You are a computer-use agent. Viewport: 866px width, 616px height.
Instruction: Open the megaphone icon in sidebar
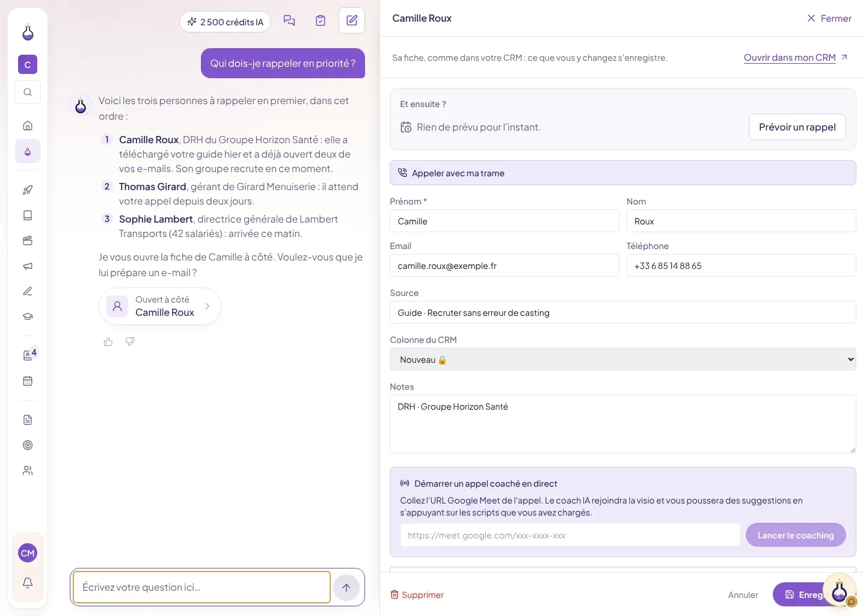[28, 266]
